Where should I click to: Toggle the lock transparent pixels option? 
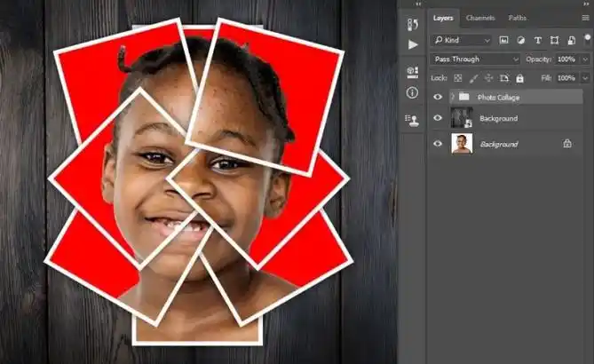pyautogui.click(x=457, y=78)
